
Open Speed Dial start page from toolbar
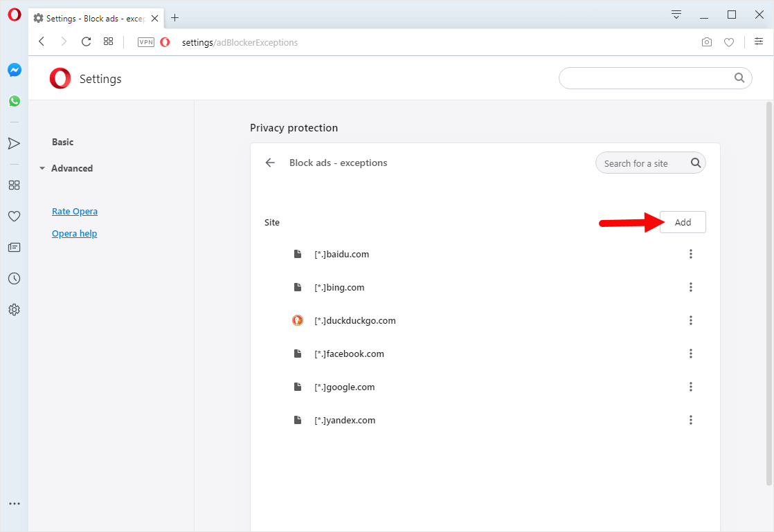click(109, 42)
